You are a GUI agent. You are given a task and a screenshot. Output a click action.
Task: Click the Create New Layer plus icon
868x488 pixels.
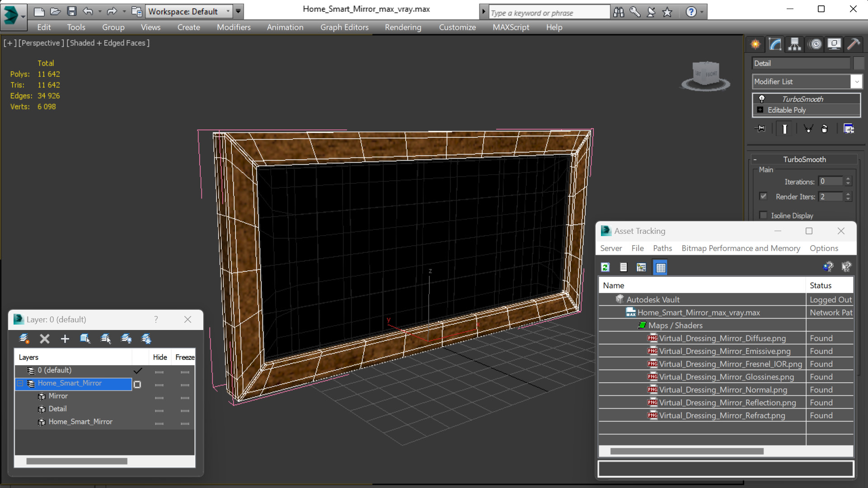click(65, 339)
